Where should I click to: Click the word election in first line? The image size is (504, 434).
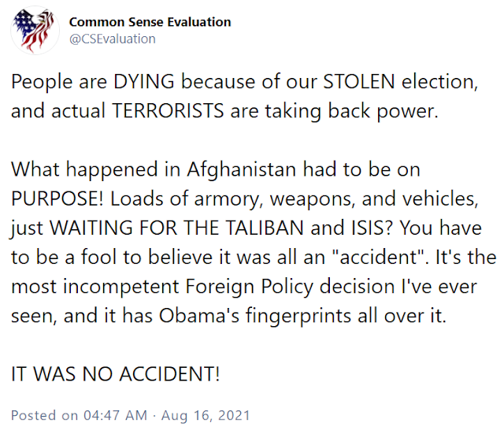pos(439,82)
